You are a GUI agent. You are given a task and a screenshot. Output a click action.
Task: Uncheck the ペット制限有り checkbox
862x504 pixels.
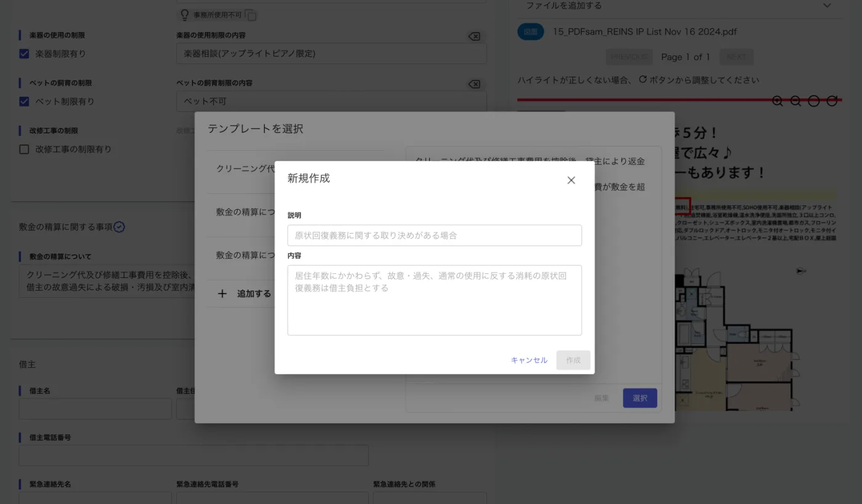25,102
